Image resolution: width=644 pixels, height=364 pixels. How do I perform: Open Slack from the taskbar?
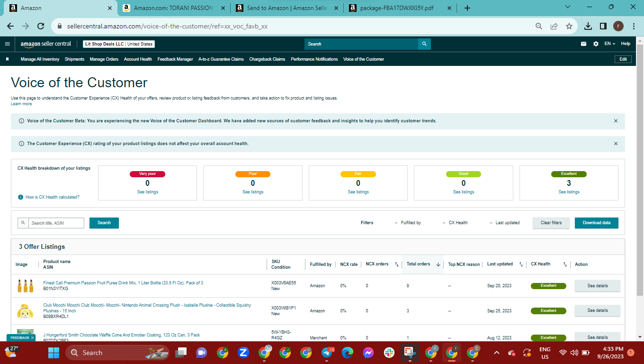coord(389,353)
